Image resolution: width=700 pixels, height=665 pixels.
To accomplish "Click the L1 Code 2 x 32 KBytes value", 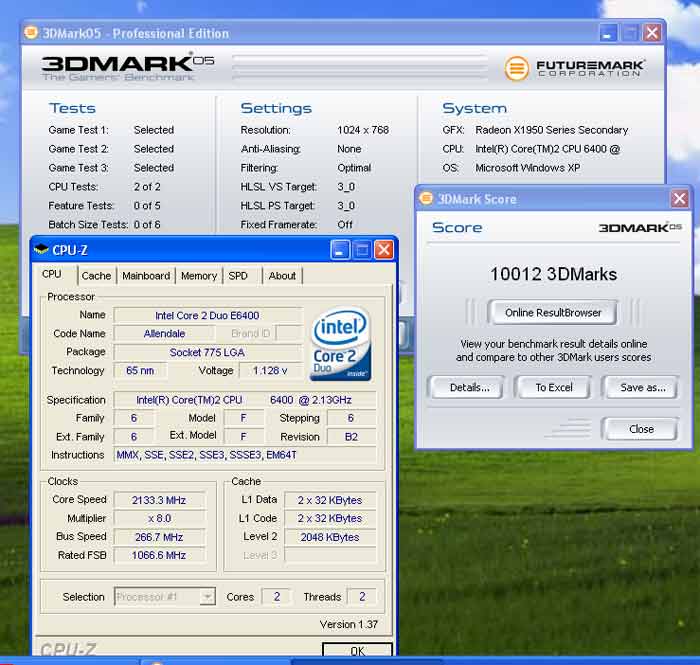I will click(330, 518).
